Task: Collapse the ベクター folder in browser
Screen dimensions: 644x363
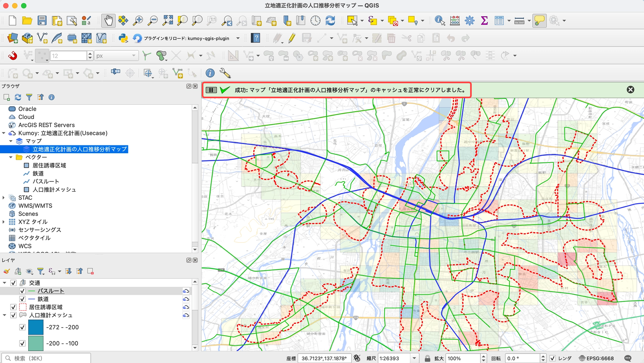Action: coord(11,157)
